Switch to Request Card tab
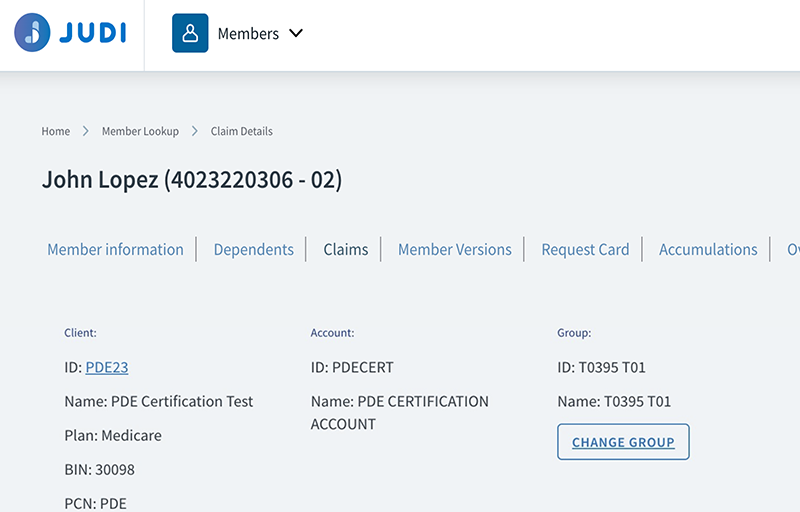The width and height of the screenshot is (800, 512). pyautogui.click(x=585, y=249)
